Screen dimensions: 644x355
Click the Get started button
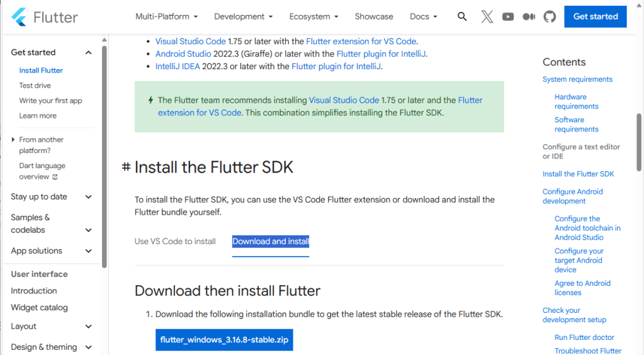(x=595, y=17)
